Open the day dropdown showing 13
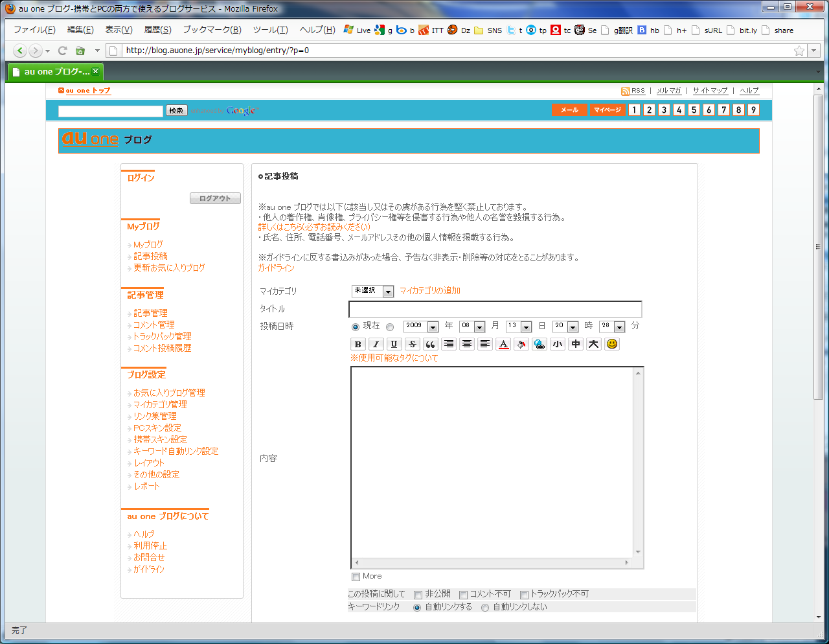Screen dimensions: 829x644 (519, 327)
